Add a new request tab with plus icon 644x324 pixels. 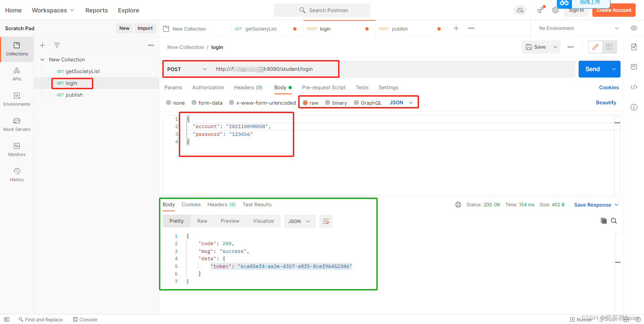pos(456,29)
